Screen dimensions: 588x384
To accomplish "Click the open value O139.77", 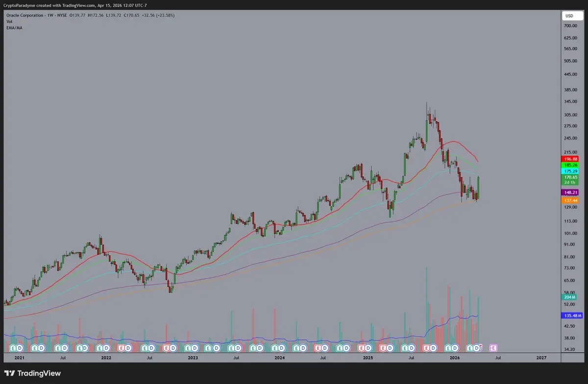I will (78, 15).
